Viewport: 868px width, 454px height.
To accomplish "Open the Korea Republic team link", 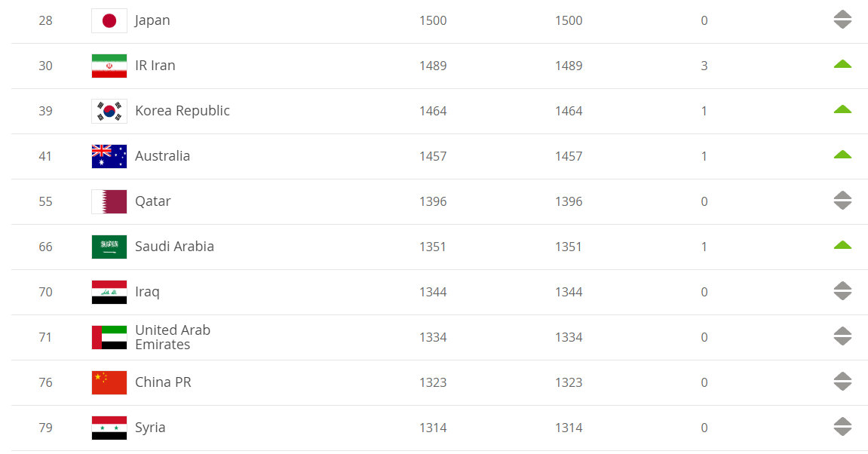I will (182, 111).
